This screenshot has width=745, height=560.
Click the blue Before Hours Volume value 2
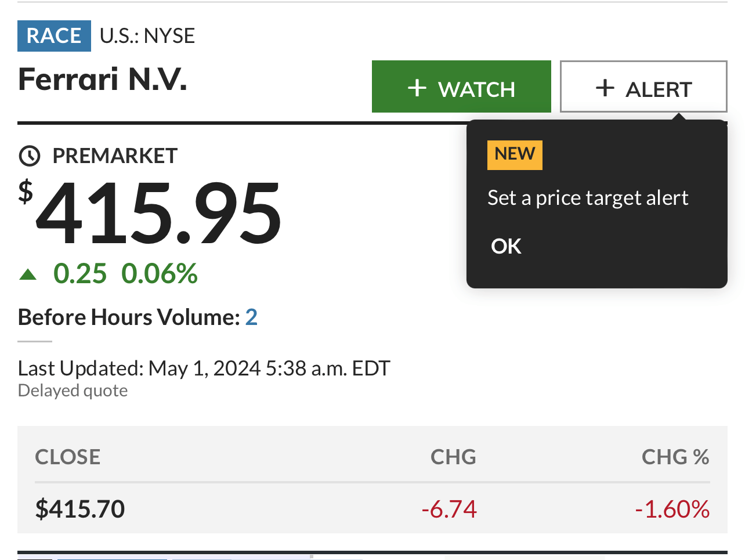[x=251, y=317]
